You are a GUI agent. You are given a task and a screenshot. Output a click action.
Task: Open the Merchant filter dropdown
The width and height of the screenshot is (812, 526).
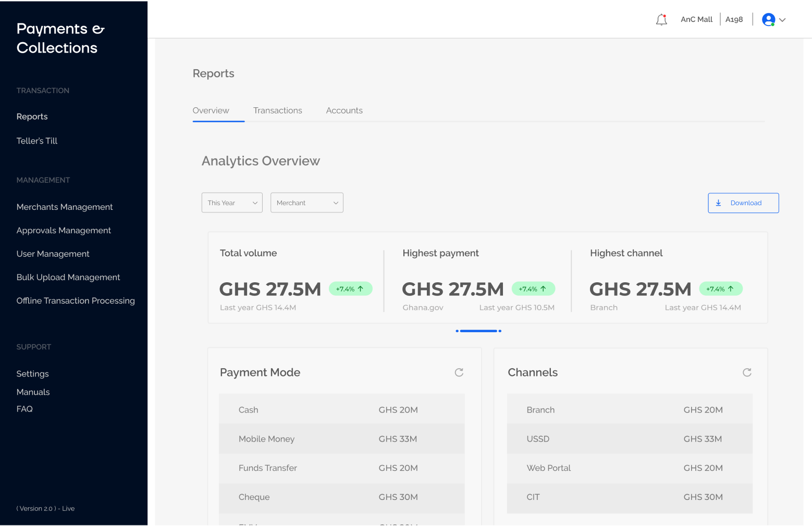pos(306,203)
